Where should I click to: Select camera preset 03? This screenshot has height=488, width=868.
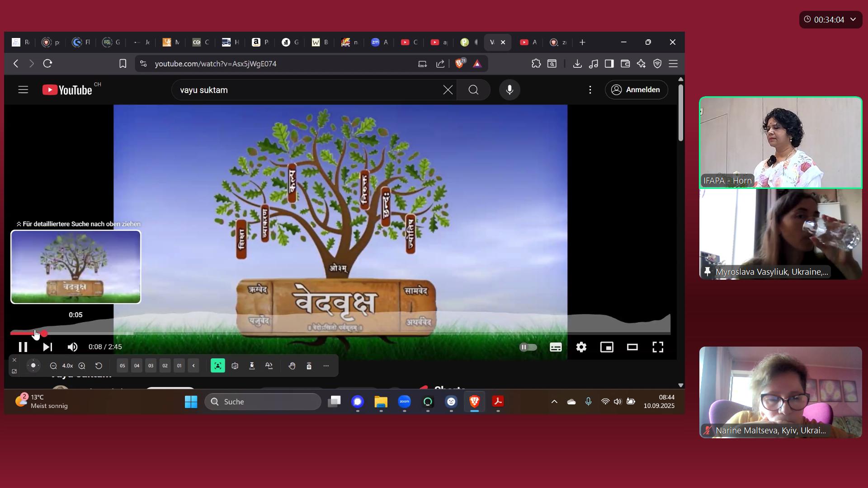pyautogui.click(x=151, y=366)
